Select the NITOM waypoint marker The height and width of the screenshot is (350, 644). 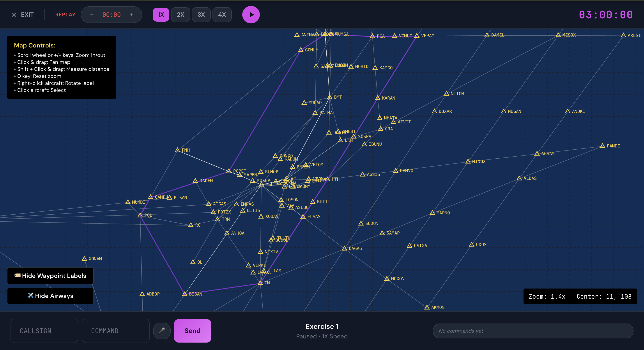tap(446, 94)
